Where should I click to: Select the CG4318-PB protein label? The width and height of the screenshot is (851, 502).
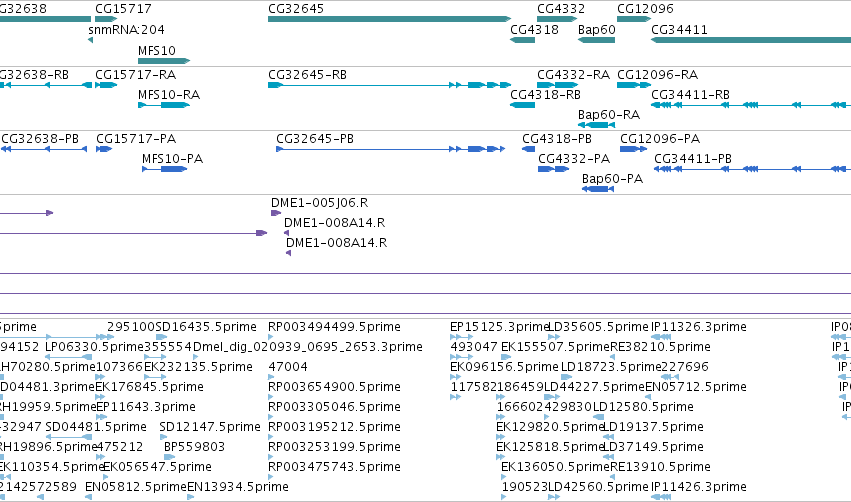pyautogui.click(x=557, y=138)
